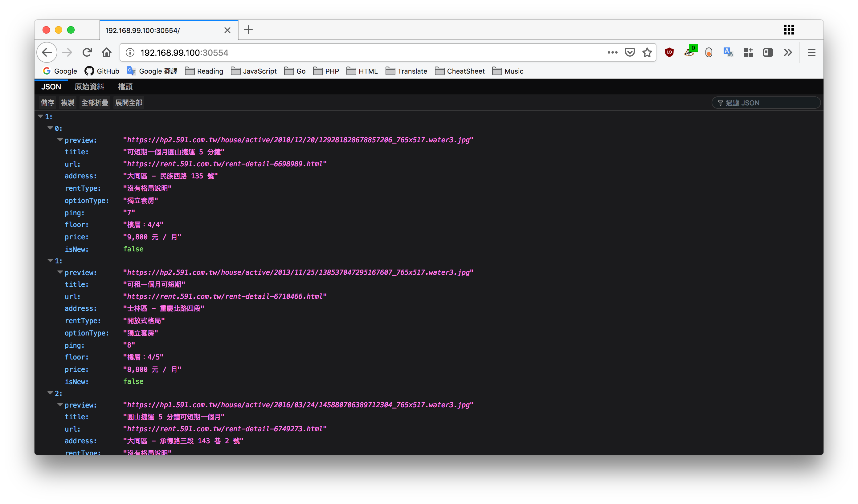Focus the 過濾 JSON filter field

coord(766,103)
